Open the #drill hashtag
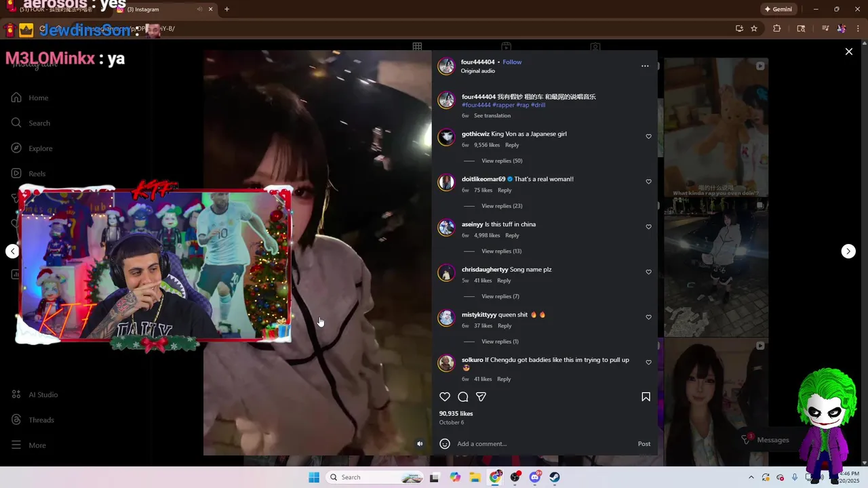868x488 pixels. tap(538, 105)
